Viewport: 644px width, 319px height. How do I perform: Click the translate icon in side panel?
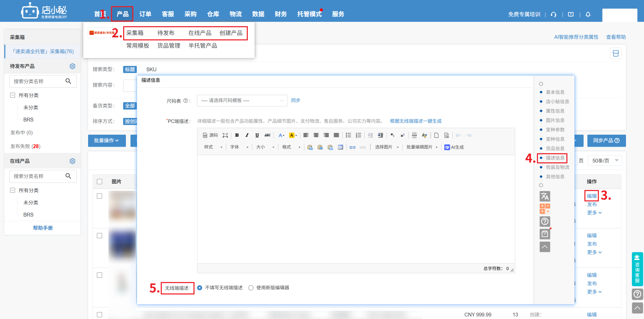point(545,196)
